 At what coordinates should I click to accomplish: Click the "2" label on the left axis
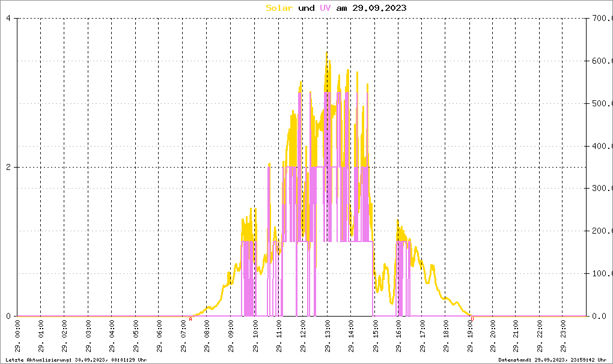(x=8, y=167)
